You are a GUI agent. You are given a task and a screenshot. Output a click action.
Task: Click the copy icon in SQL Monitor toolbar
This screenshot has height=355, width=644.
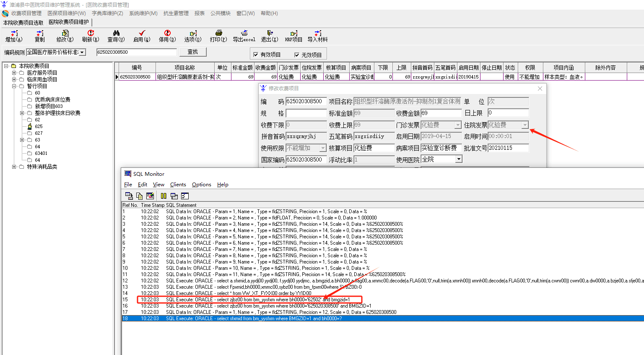pyautogui.click(x=140, y=196)
